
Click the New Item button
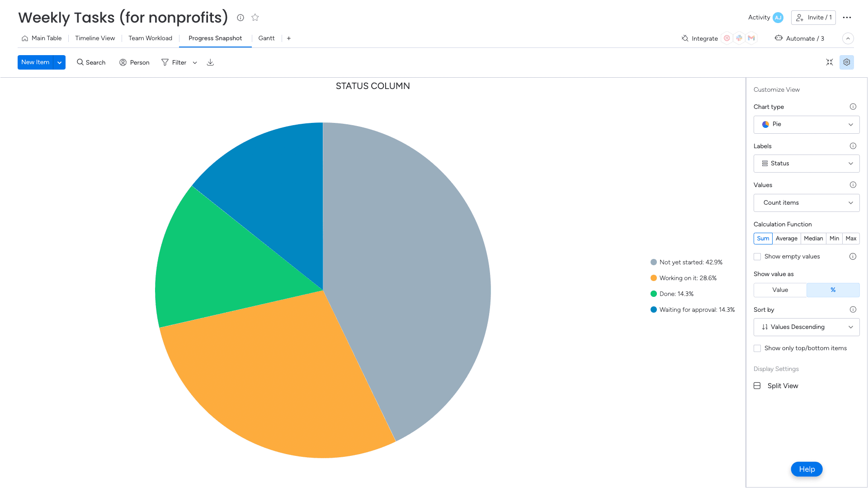[x=35, y=62]
